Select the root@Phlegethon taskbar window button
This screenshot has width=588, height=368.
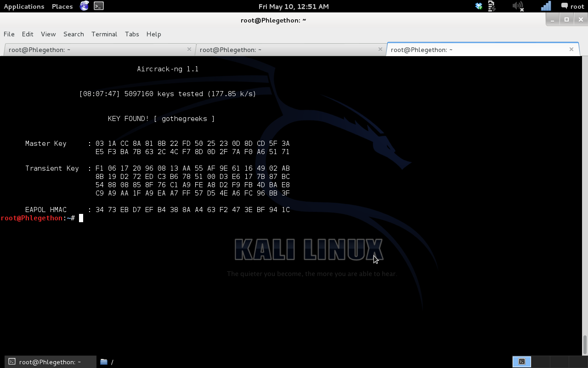coord(51,362)
